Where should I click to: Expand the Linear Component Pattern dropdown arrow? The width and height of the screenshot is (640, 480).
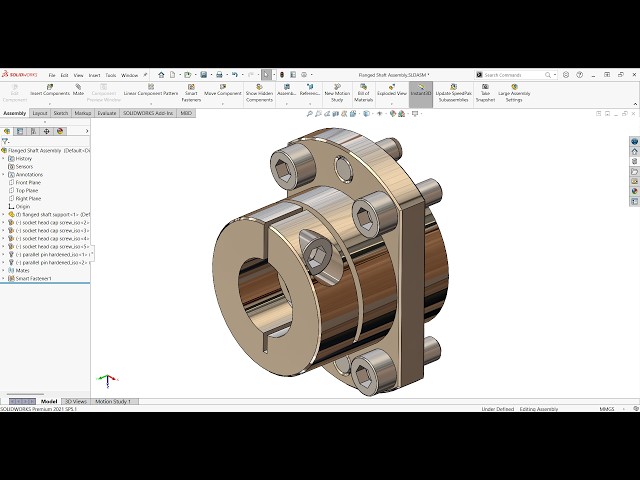(151, 104)
